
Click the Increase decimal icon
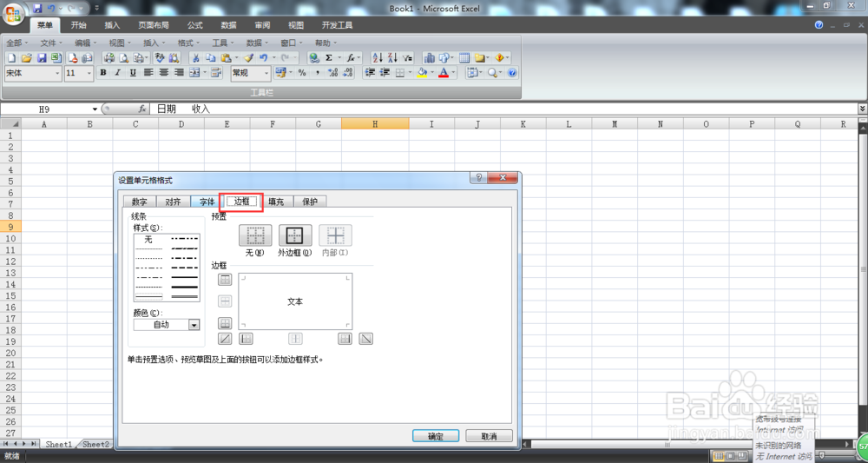click(332, 73)
